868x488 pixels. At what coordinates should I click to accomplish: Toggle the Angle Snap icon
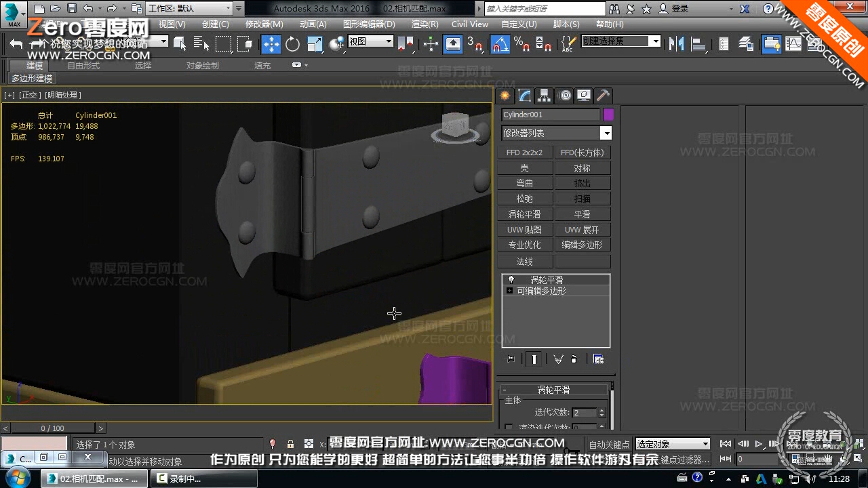pyautogui.click(x=500, y=45)
